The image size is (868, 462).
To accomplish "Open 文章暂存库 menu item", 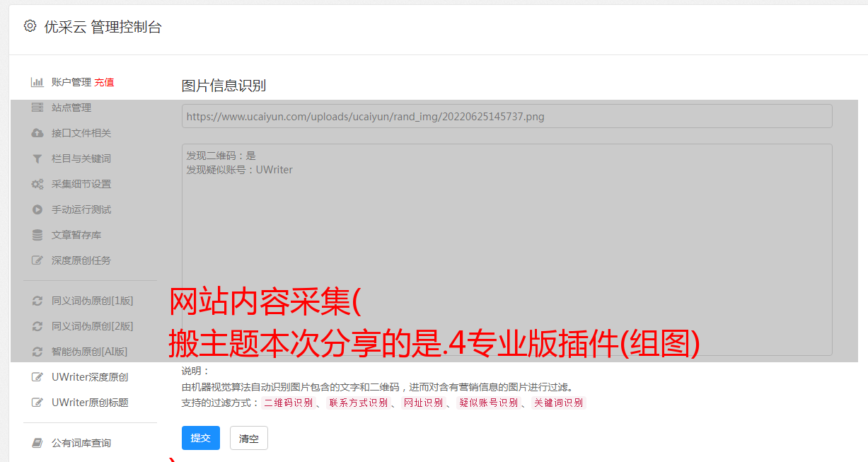I will click(76, 235).
